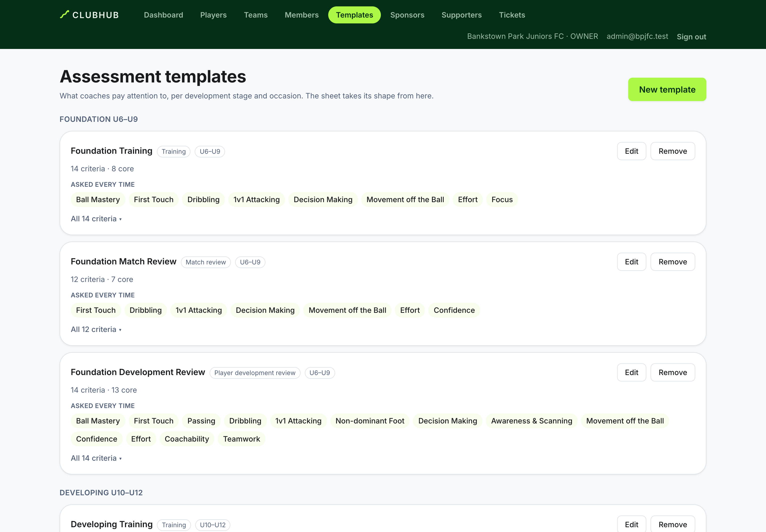766x532 pixels.
Task: Click the ClubHub logo icon
Action: coord(64,14)
